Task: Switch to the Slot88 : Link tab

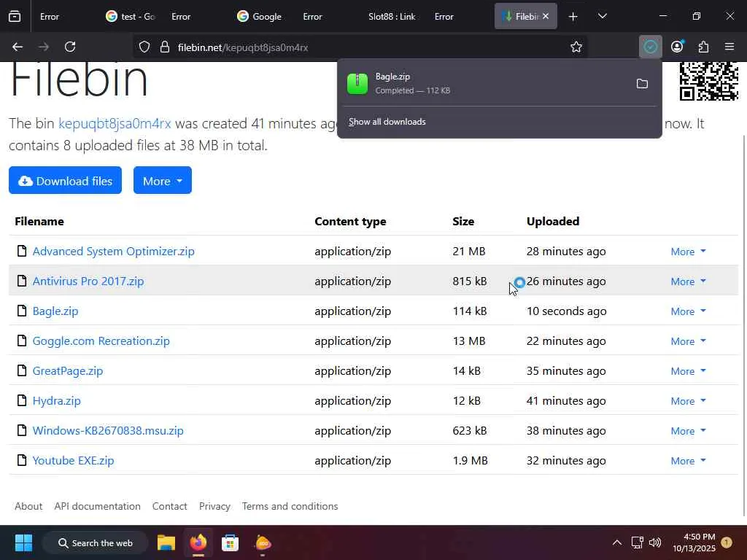Action: click(x=392, y=16)
